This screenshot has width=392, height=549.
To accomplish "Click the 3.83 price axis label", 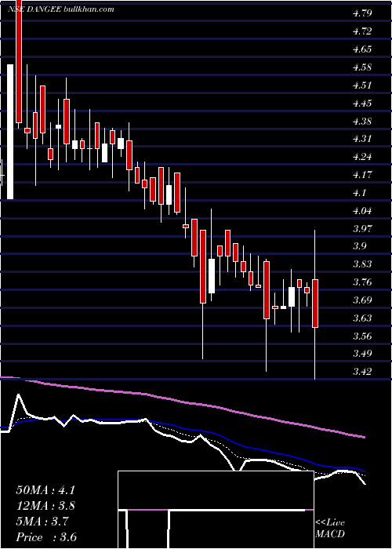I will pos(362,264).
